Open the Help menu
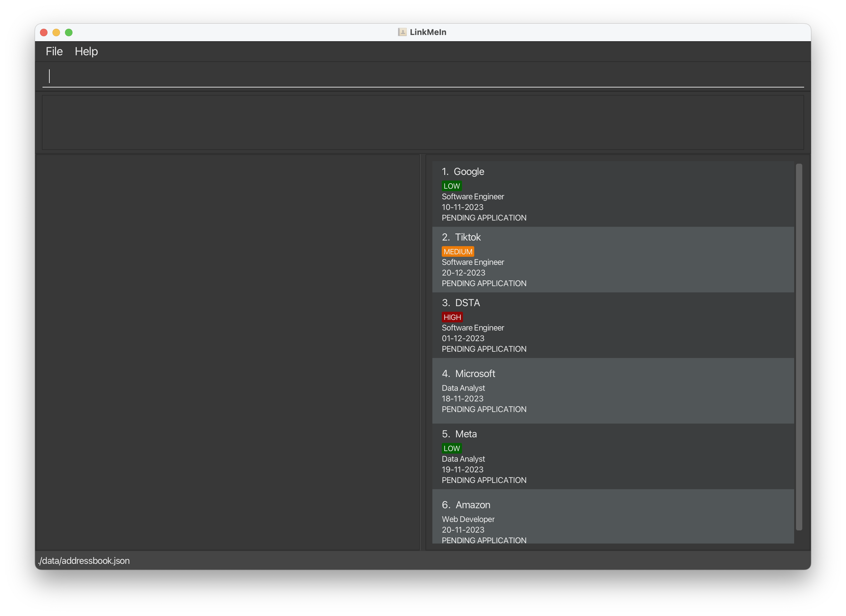846x616 pixels. (x=86, y=52)
